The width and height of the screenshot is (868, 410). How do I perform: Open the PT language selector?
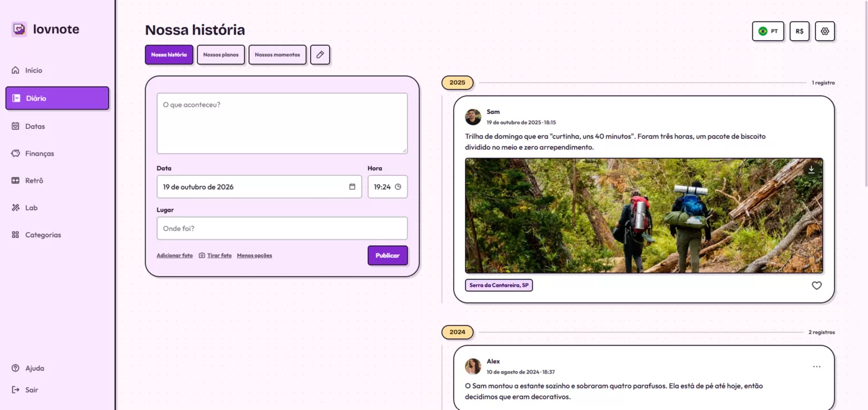[768, 31]
